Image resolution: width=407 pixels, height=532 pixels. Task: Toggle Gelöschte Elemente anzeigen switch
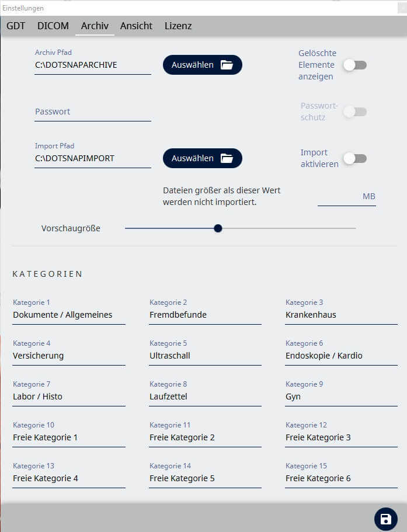(x=354, y=65)
